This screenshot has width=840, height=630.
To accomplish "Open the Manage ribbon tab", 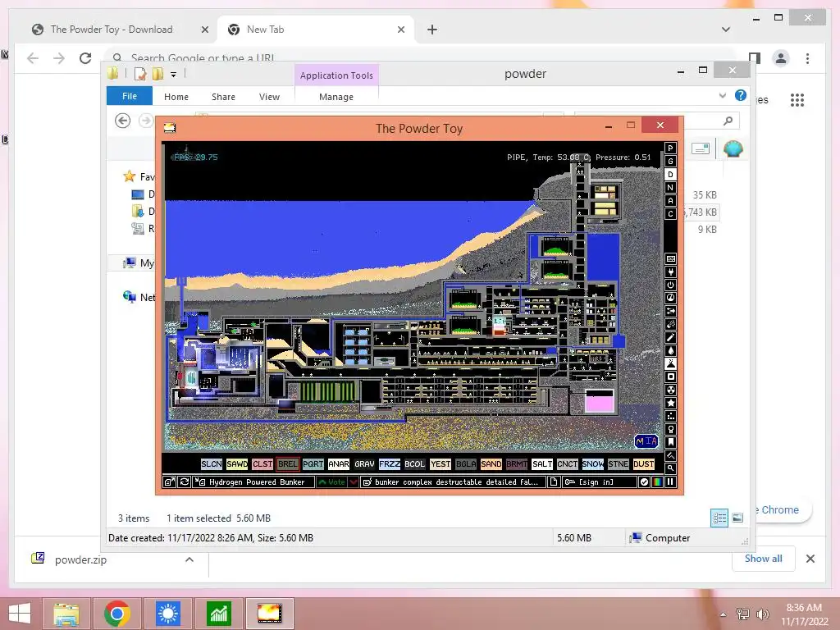I will (336, 97).
